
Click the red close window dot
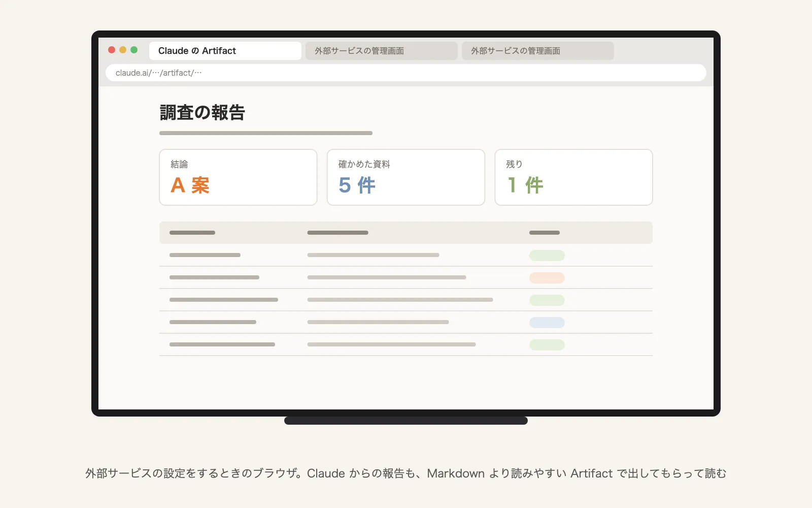coord(112,50)
